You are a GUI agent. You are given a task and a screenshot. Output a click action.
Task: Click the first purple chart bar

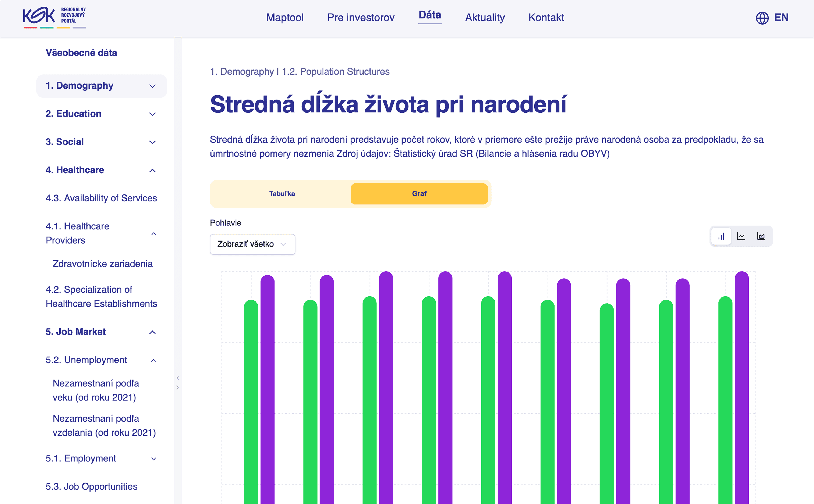(267, 383)
